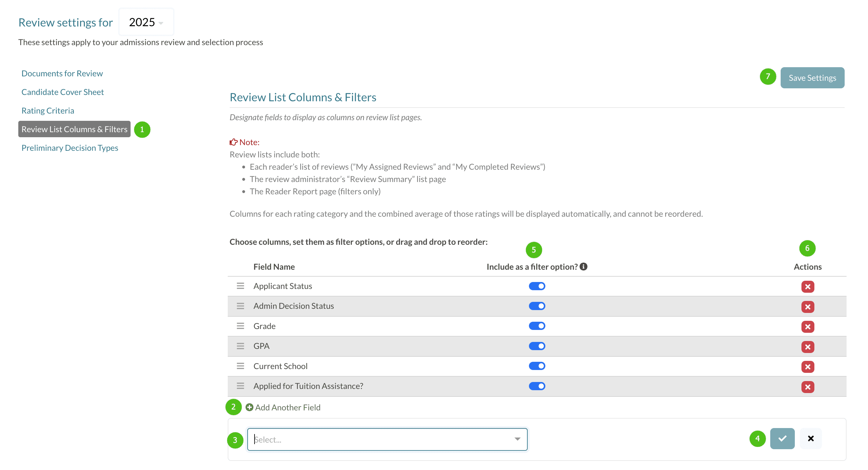868x470 pixels.
Task: Open Preliminary Decision Types section
Action: point(70,148)
